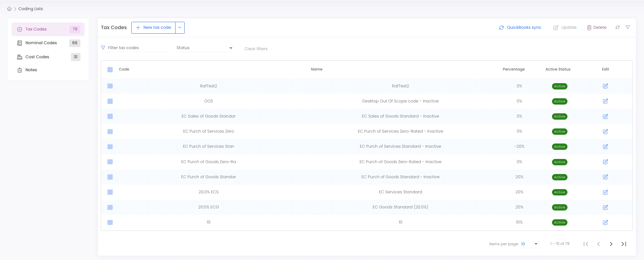This screenshot has width=644, height=260.
Task: Click the Update button
Action: [x=565, y=27]
